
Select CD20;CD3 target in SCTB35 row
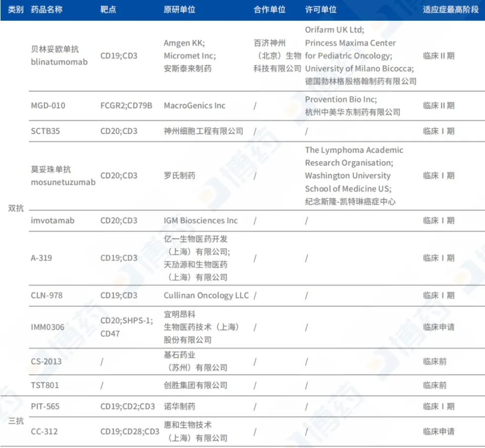119,131
